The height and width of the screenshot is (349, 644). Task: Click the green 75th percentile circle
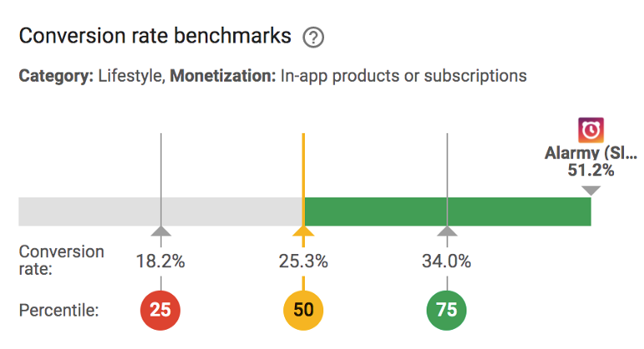[x=447, y=310]
